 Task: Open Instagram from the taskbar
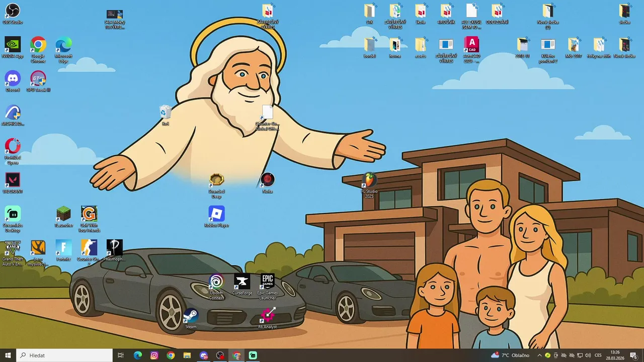coord(154,355)
